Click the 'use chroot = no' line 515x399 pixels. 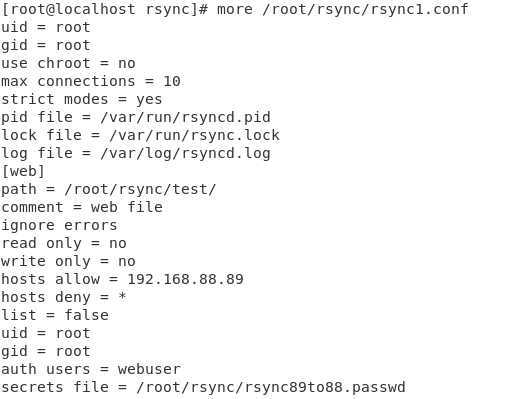(68, 63)
